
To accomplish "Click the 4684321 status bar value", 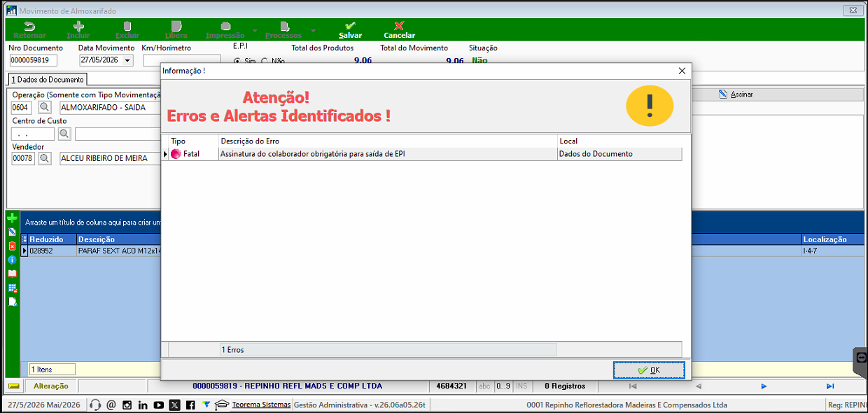I will (x=451, y=386).
